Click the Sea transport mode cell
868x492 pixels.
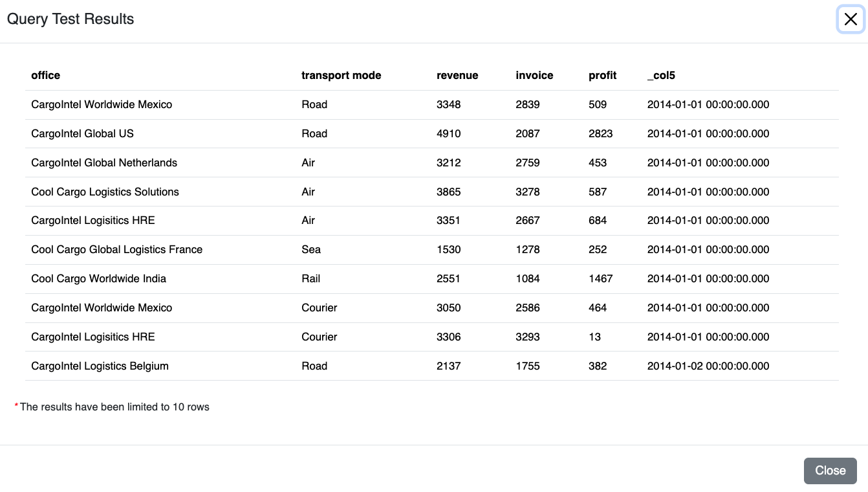[x=311, y=249]
